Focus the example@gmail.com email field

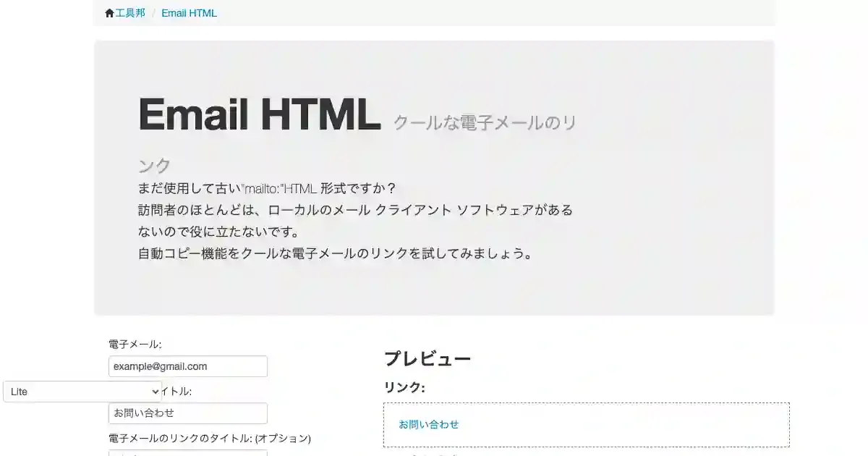pos(188,366)
